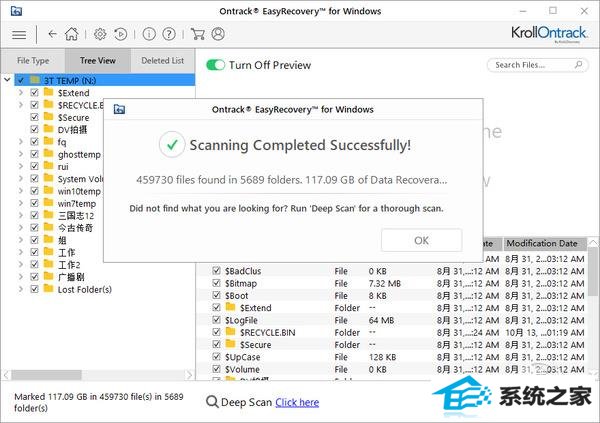Expand the ghosttemp tree node
Image resolution: width=600 pixels, height=423 pixels.
[x=21, y=154]
